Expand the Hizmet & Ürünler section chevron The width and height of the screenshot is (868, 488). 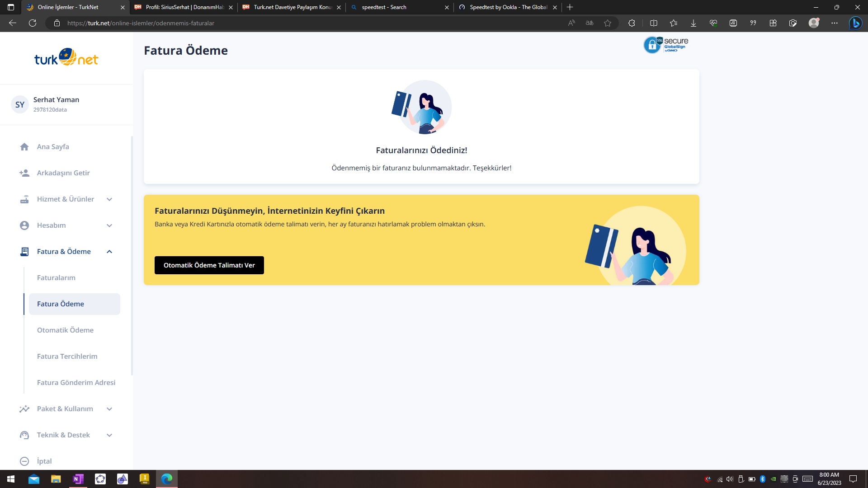(x=109, y=199)
